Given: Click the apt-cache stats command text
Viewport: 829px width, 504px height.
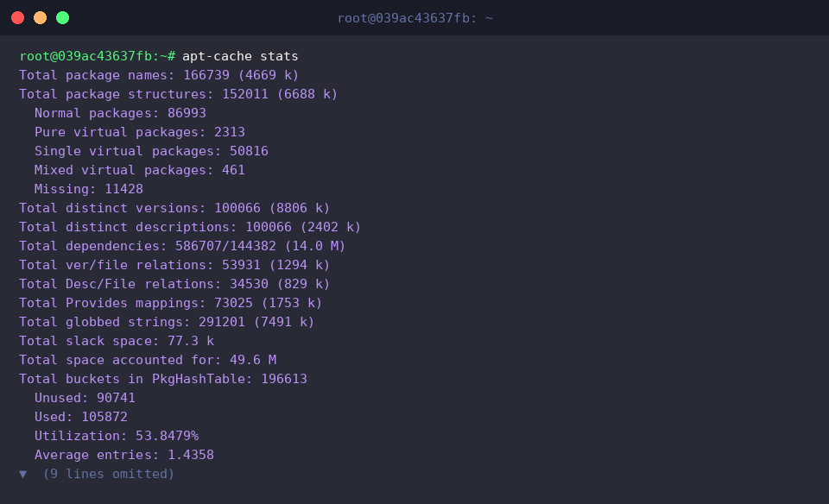Looking at the screenshot, I should tap(240, 56).
